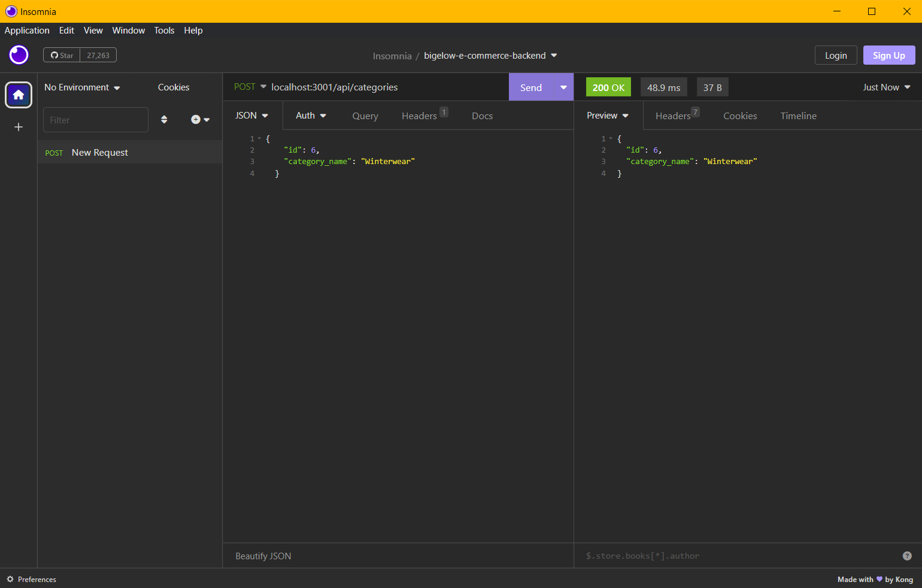Open the Send options dropdown arrow
Image resolution: width=922 pixels, height=588 pixels.
tap(563, 87)
